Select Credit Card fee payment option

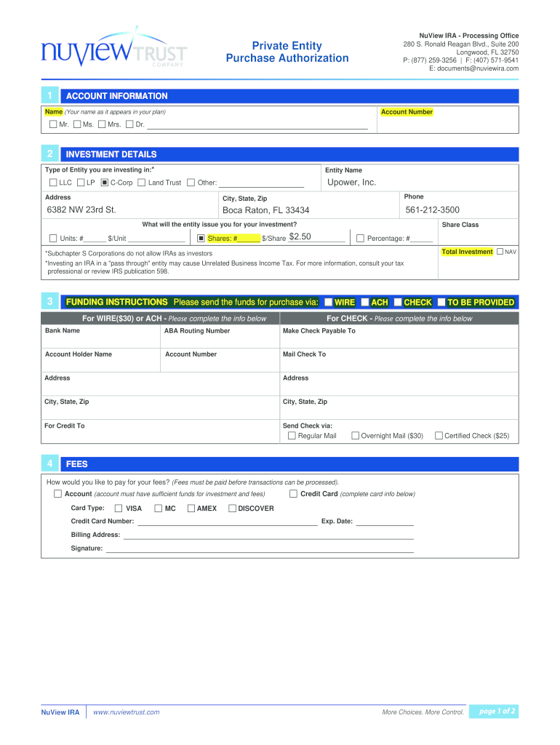(294, 494)
